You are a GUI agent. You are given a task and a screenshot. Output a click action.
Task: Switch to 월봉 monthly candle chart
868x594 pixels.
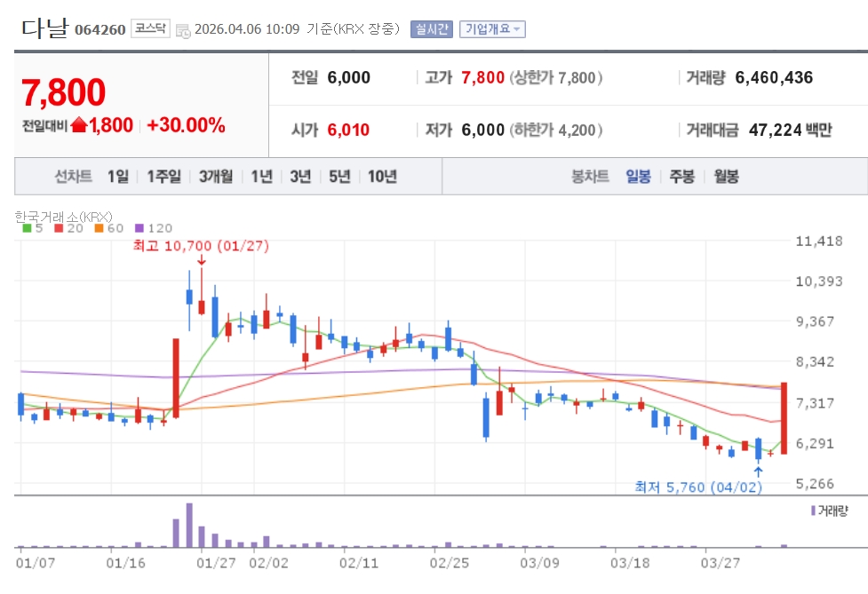click(x=726, y=177)
